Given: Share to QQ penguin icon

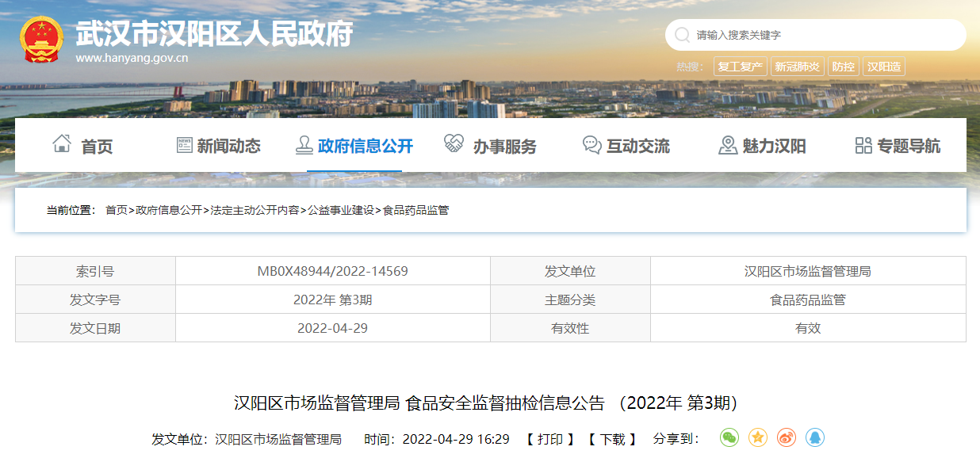Looking at the screenshot, I should tap(815, 437).
